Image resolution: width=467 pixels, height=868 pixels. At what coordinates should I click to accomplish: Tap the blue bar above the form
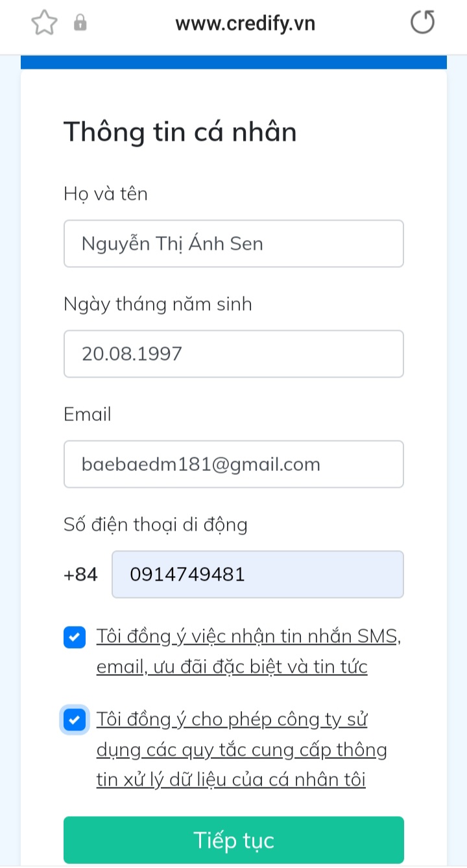click(233, 62)
